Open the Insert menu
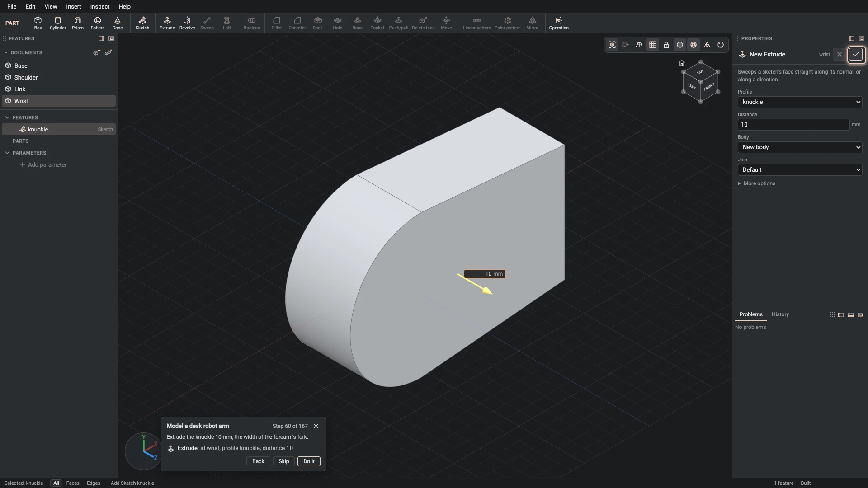 click(x=74, y=6)
